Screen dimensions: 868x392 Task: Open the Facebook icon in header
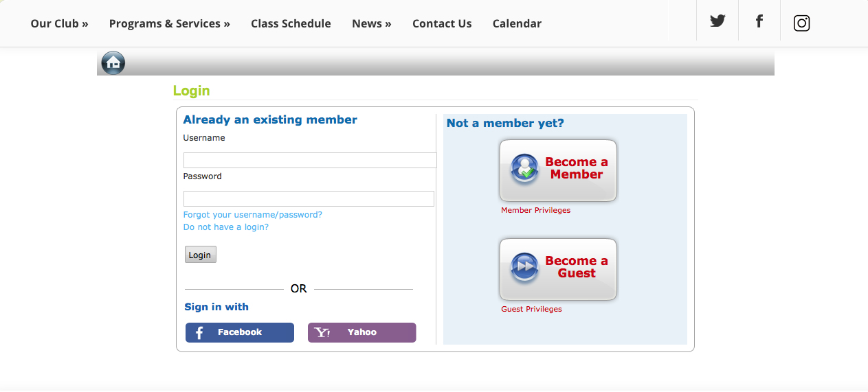pyautogui.click(x=759, y=21)
